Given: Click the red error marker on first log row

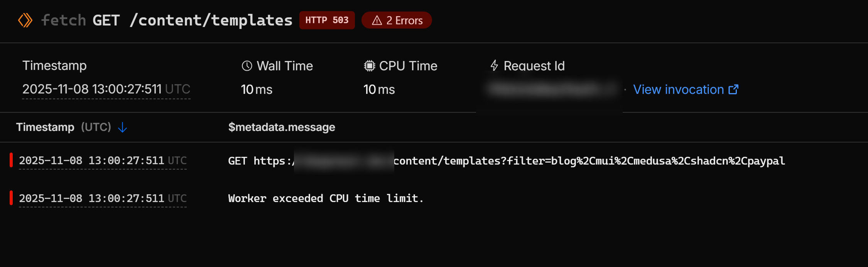Looking at the screenshot, I should click(11, 160).
